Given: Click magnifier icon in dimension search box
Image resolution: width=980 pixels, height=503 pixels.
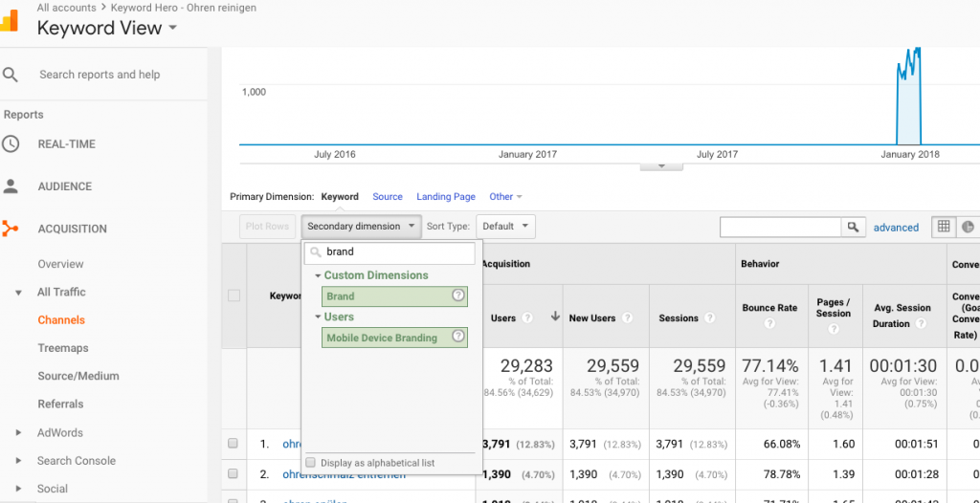Looking at the screenshot, I should click(316, 252).
